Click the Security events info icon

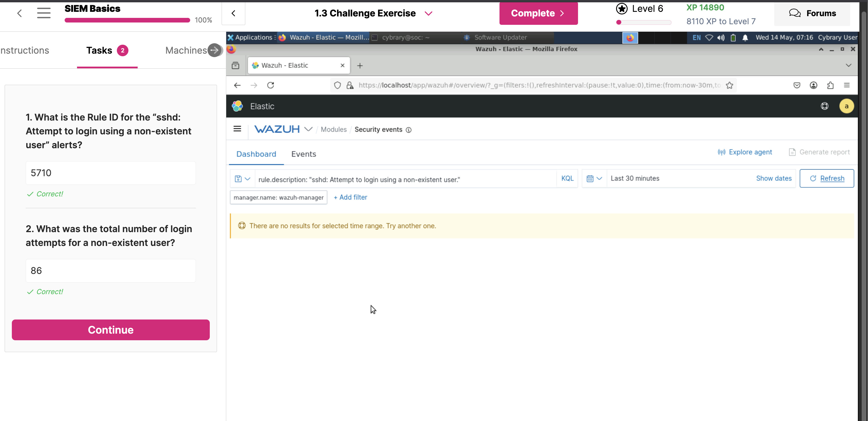click(408, 130)
